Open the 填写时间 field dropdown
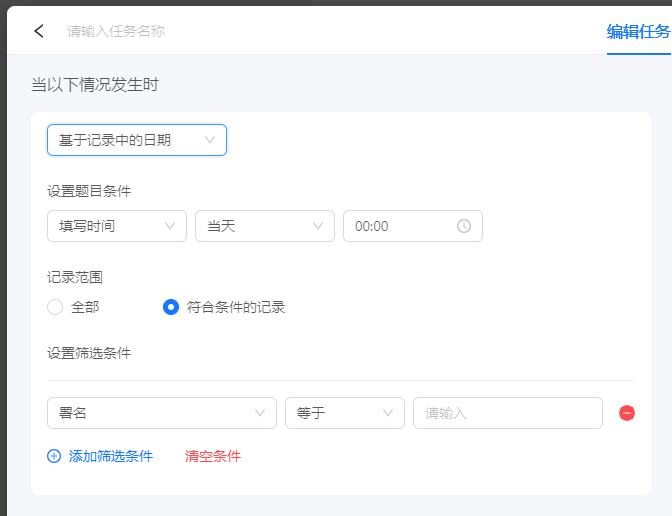672x516 pixels. 117,226
